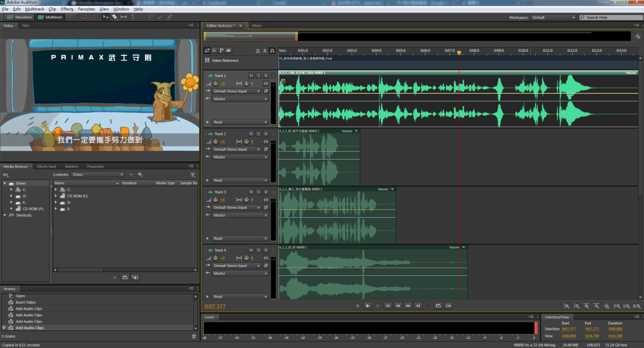Open the Contents Drives dropdown
The image size is (644, 348).
coord(98,175)
